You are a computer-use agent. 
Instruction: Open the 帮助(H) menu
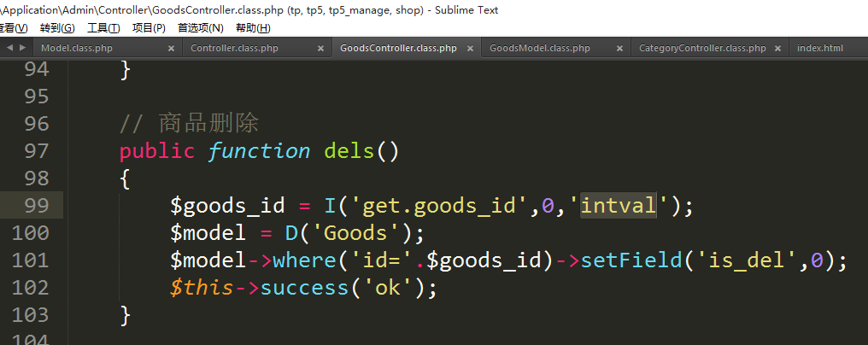[x=252, y=27]
